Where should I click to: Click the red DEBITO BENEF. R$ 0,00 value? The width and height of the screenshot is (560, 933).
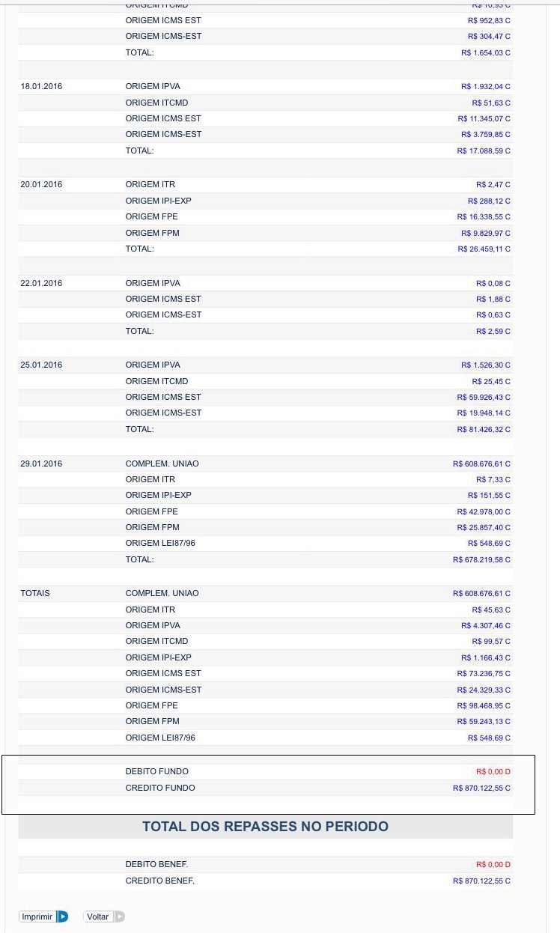click(493, 865)
